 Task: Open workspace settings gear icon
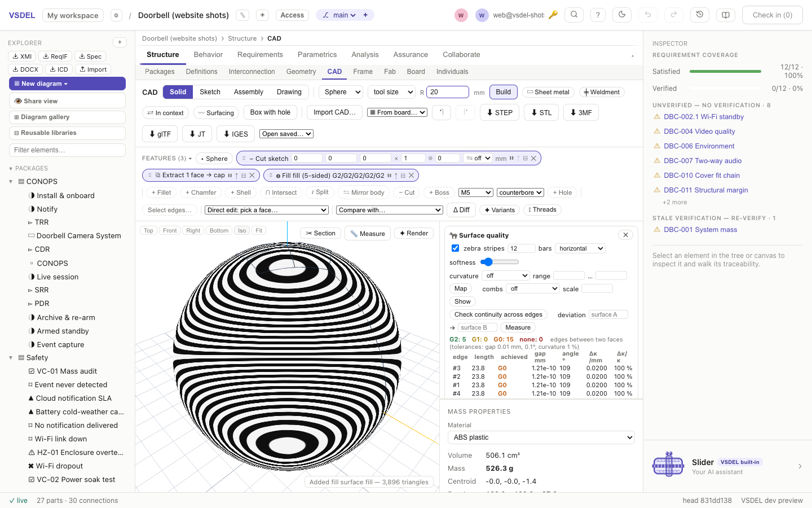click(x=116, y=15)
